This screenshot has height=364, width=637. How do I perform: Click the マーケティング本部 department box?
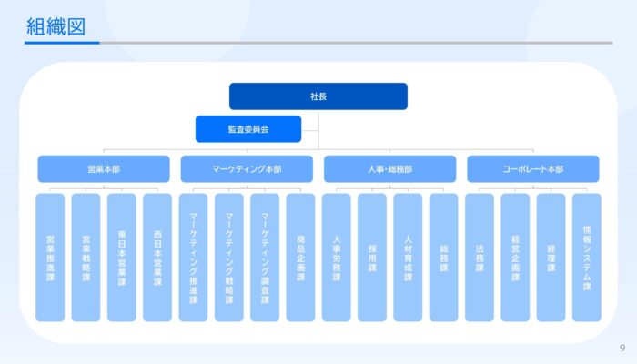[x=247, y=169]
